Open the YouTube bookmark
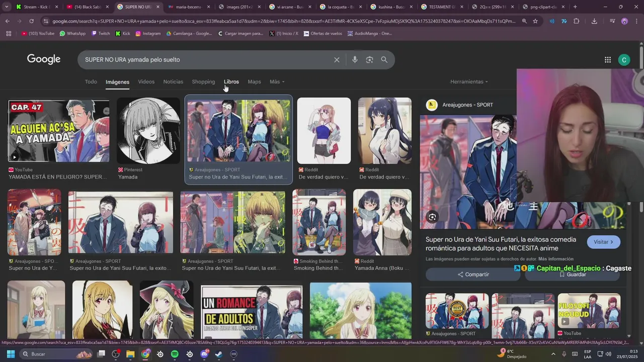 pos(38,33)
